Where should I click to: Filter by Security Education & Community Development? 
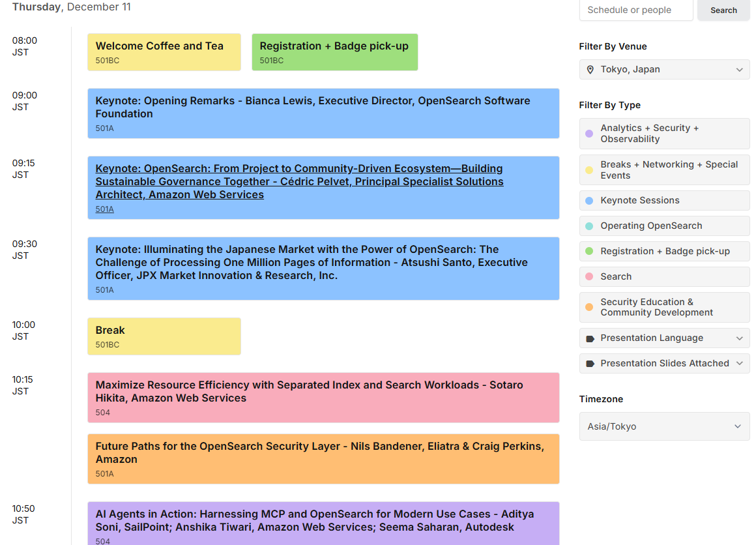tap(664, 307)
